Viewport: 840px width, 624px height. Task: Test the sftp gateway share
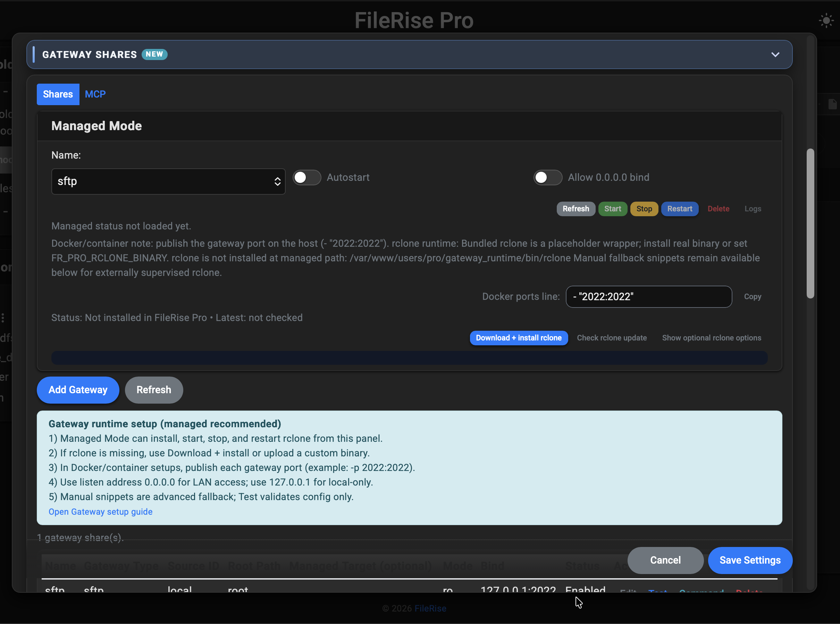(658, 591)
